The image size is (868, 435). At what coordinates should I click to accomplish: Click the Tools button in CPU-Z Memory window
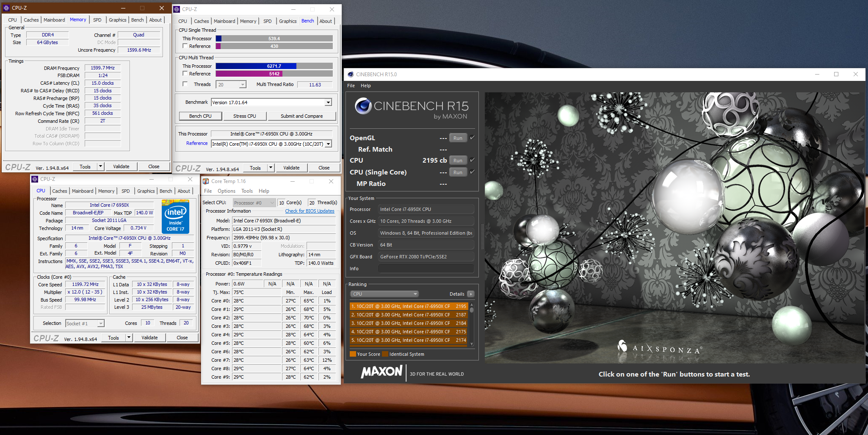pos(85,166)
